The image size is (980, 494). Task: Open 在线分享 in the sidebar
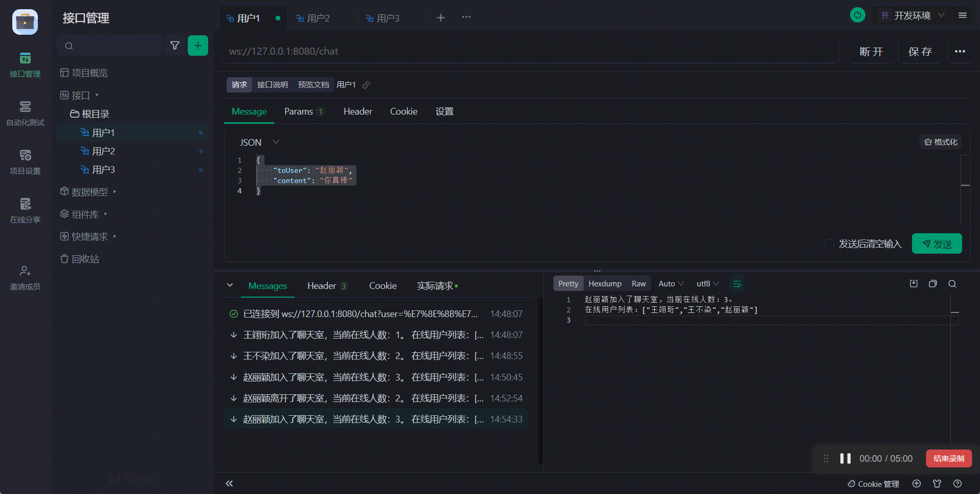[25, 210]
